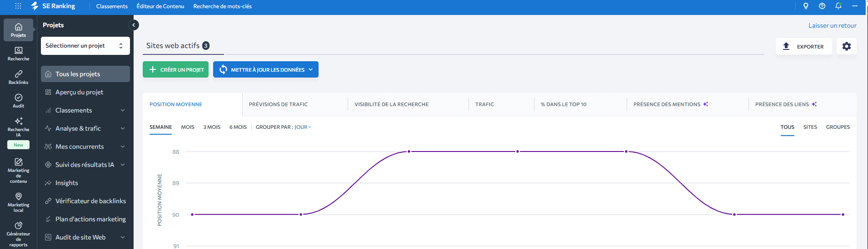Switch chart range to Mois
Image resolution: width=868 pixels, height=249 pixels.
point(187,127)
